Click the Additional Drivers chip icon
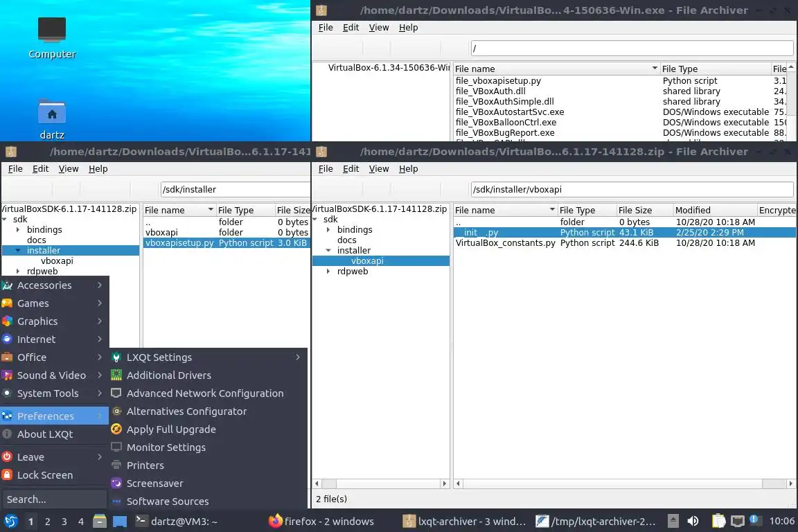This screenshot has height=532, width=798. tap(116, 375)
